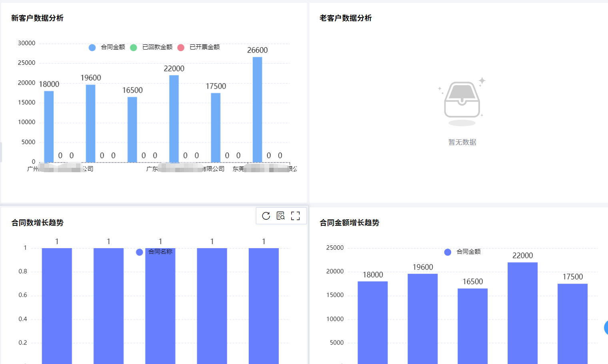
Task: Click the 暂无数据 text label
Action: pyautogui.click(x=462, y=142)
